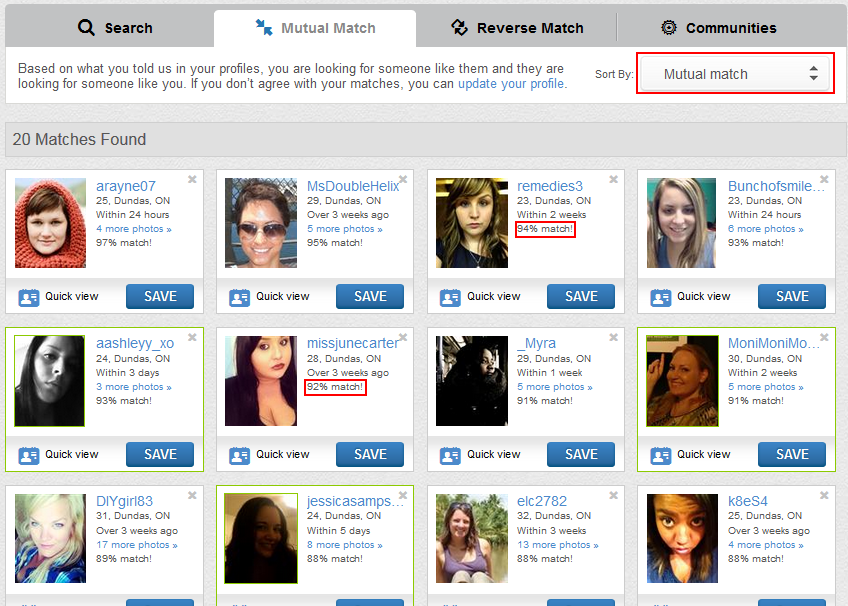Image resolution: width=848 pixels, height=606 pixels.
Task: Open the Communities tab
Action: point(718,28)
